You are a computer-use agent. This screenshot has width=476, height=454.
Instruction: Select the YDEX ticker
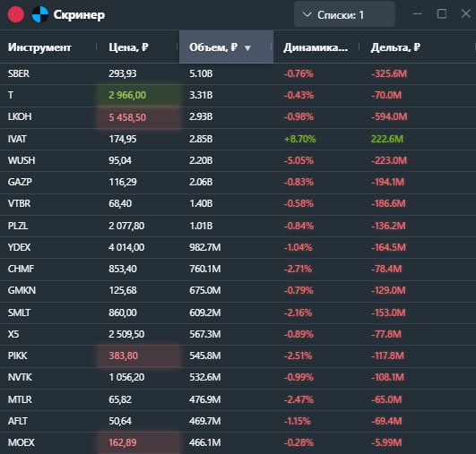click(x=19, y=247)
